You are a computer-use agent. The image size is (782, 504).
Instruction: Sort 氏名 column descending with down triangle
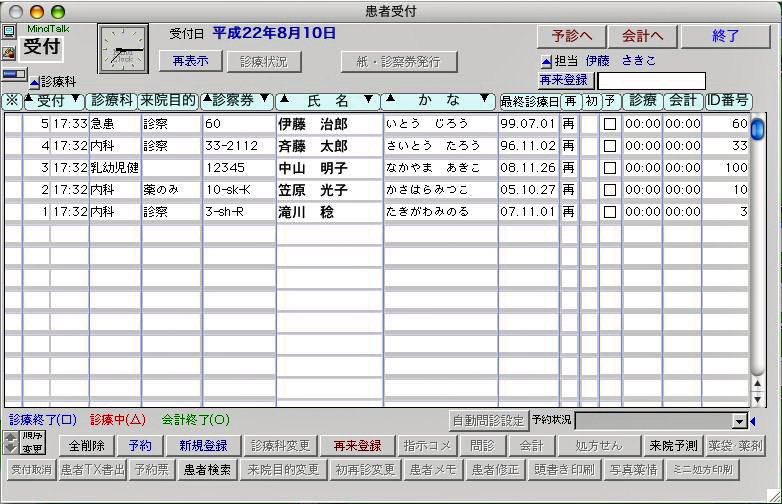pos(369,99)
